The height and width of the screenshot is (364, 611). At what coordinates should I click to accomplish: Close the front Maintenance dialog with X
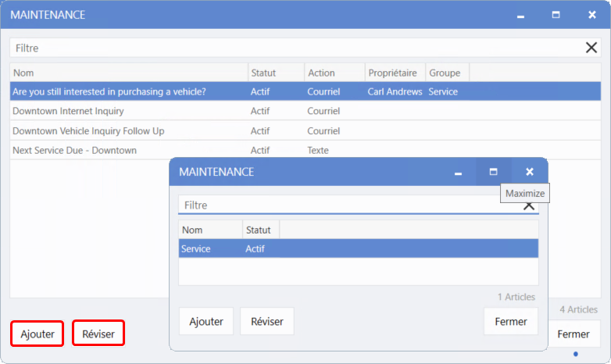[x=529, y=172]
